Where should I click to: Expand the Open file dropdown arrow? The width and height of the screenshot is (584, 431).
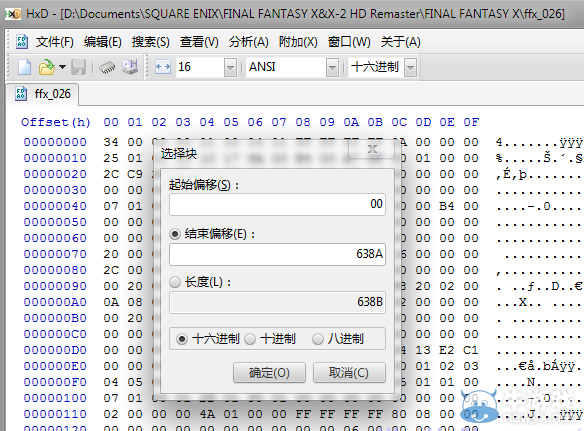62,67
